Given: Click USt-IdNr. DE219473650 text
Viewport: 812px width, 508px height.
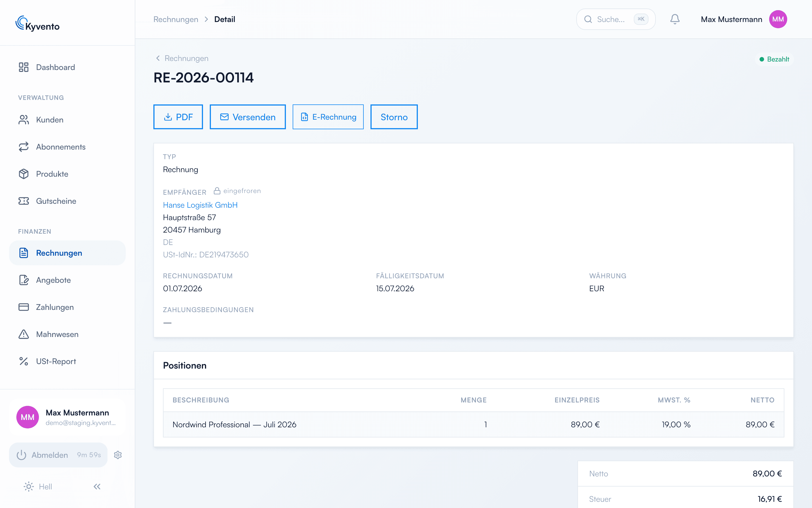Looking at the screenshot, I should tap(206, 255).
